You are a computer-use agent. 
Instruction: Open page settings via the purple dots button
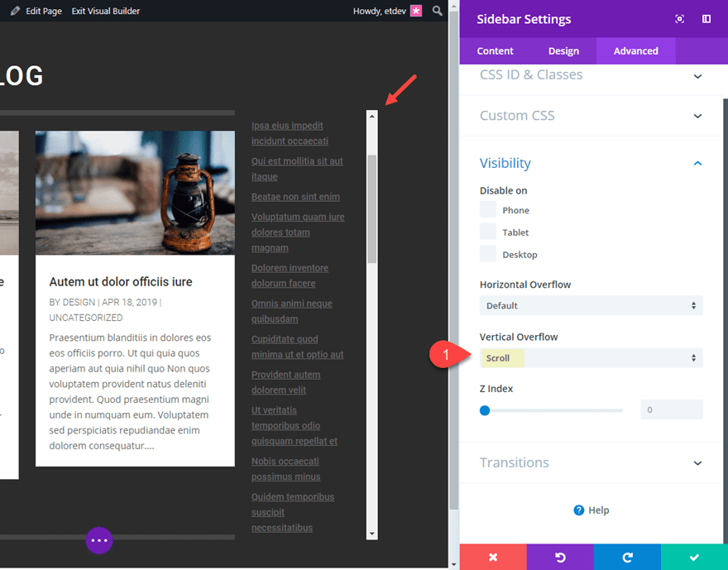(x=99, y=540)
